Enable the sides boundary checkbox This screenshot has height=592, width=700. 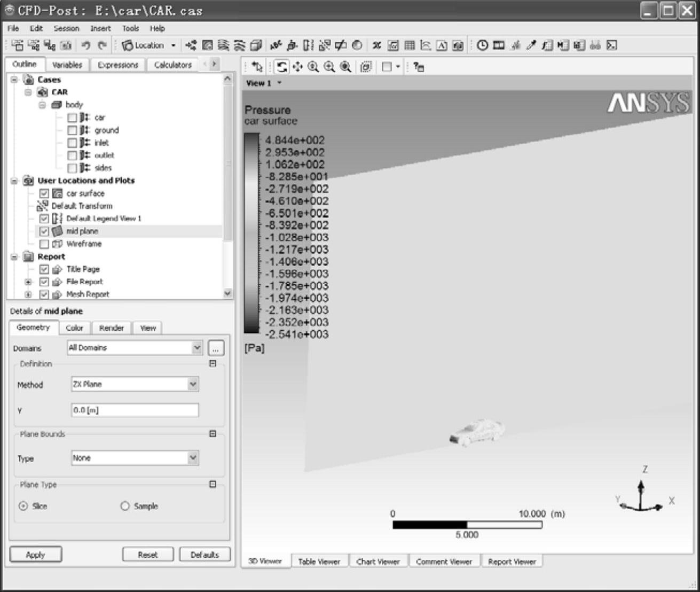[72, 168]
